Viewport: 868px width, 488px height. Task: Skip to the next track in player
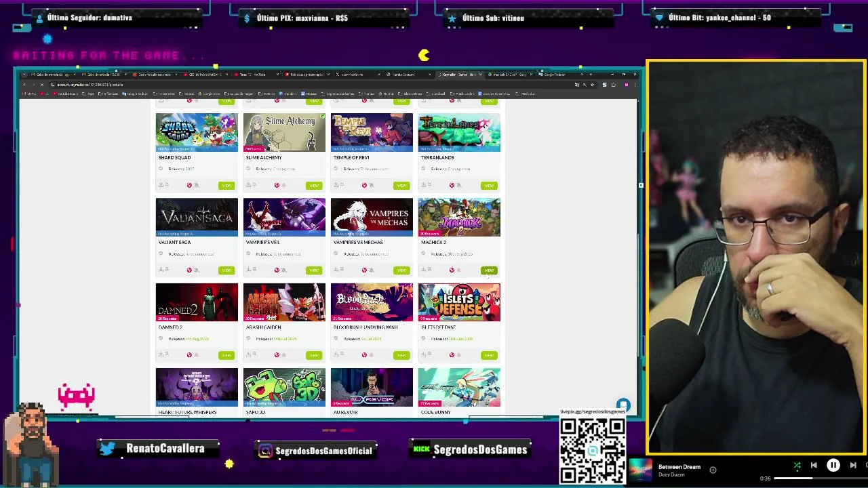853,466
